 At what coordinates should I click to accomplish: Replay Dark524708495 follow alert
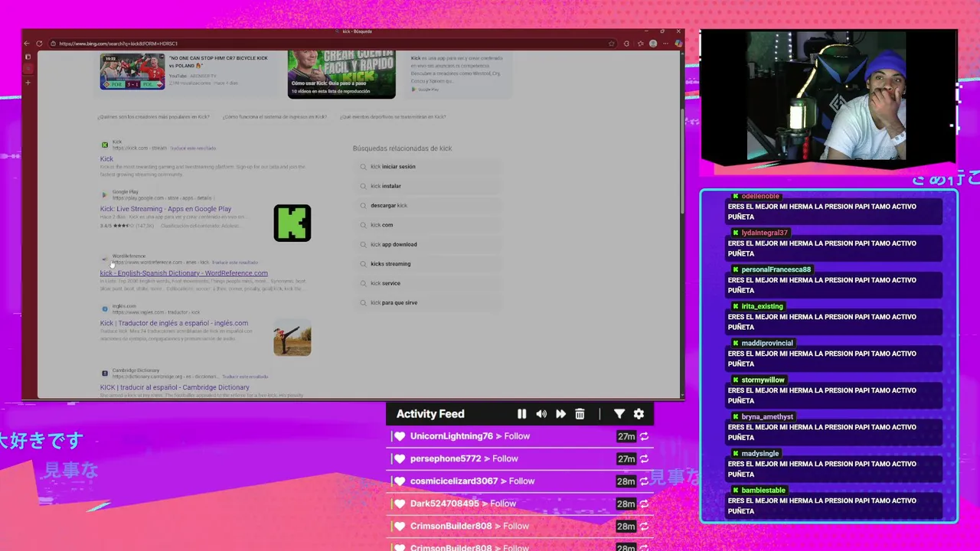point(644,504)
